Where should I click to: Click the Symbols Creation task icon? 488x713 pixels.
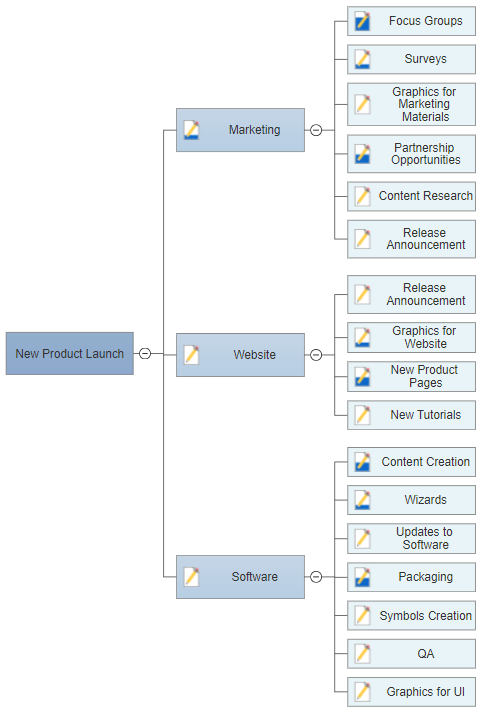362,615
